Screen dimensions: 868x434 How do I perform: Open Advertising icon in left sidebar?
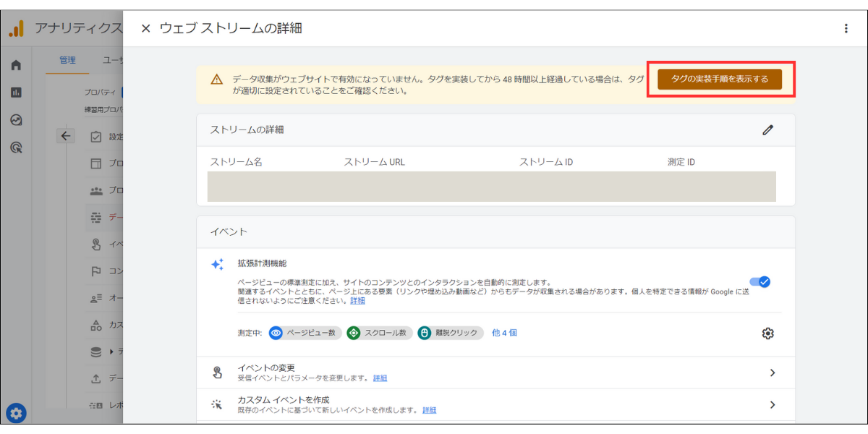16,148
